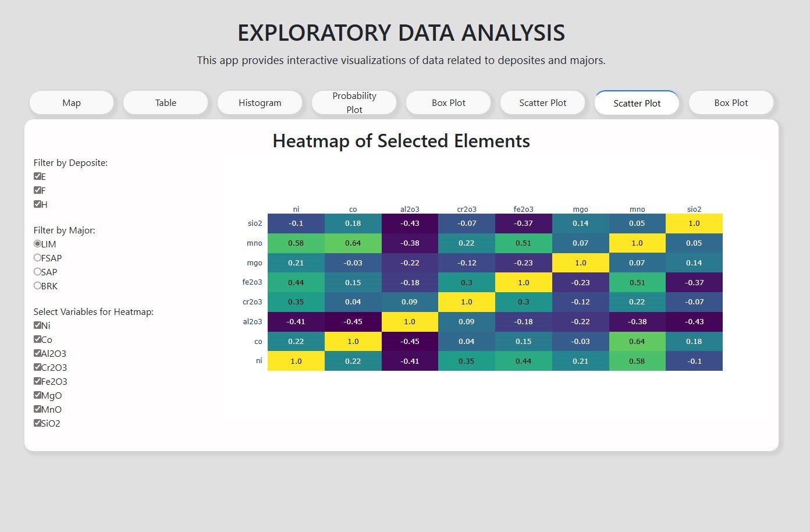Click the fe2o3-mno cell showing 0.51

(x=637, y=282)
